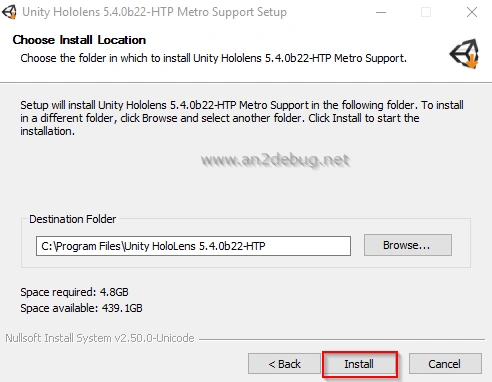Click the Destination Folder group label
The height and width of the screenshot is (382, 492).
tap(73, 219)
